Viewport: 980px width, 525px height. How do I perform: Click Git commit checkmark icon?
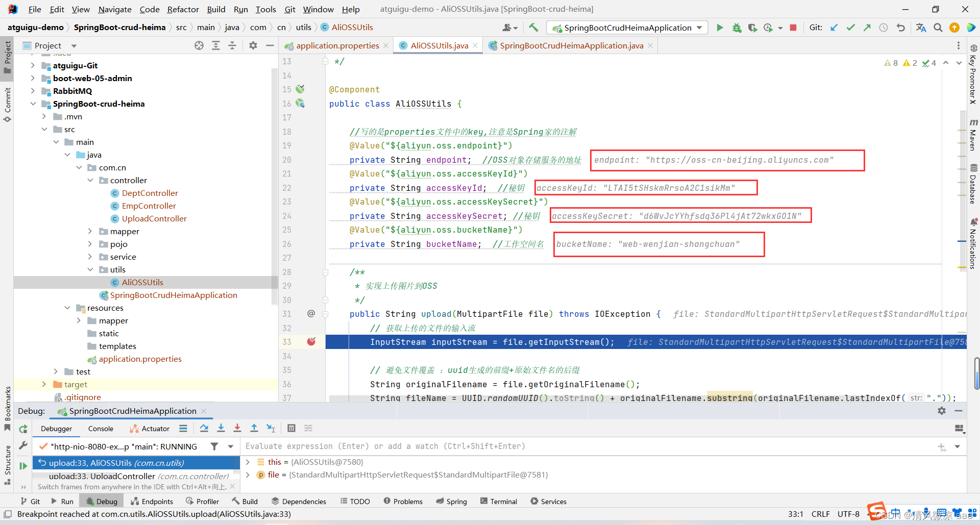850,28
